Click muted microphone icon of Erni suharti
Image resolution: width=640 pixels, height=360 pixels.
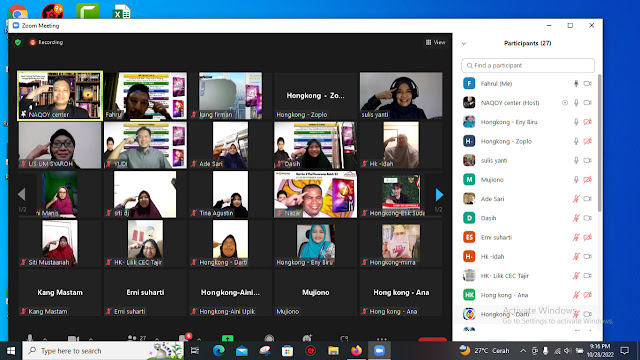[576, 237]
